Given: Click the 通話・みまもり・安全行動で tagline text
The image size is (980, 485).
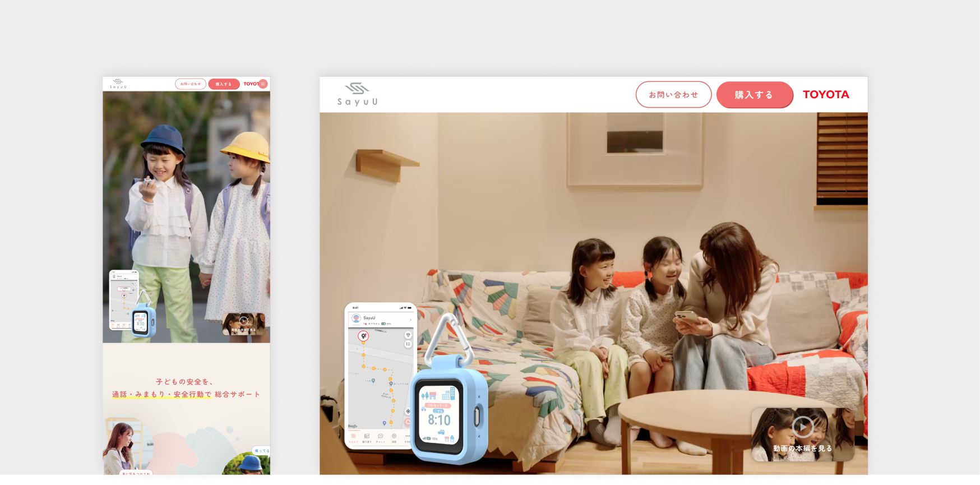Looking at the screenshot, I should [x=161, y=394].
